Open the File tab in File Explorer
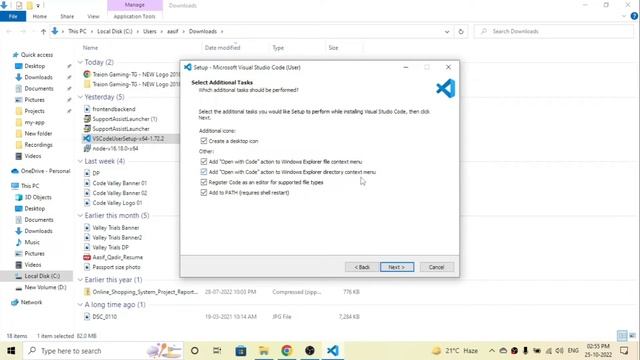Viewport: 640px width, 360px height. point(13,16)
